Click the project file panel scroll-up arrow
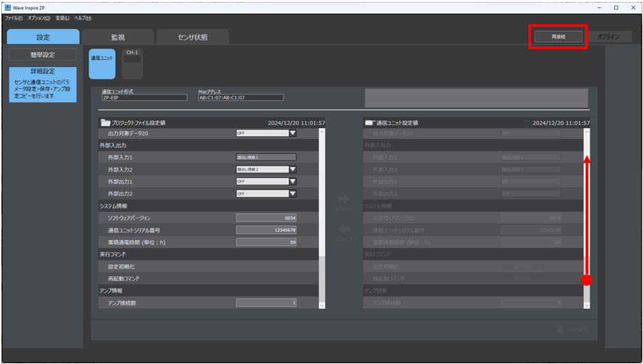The image size is (643, 364). [322, 131]
